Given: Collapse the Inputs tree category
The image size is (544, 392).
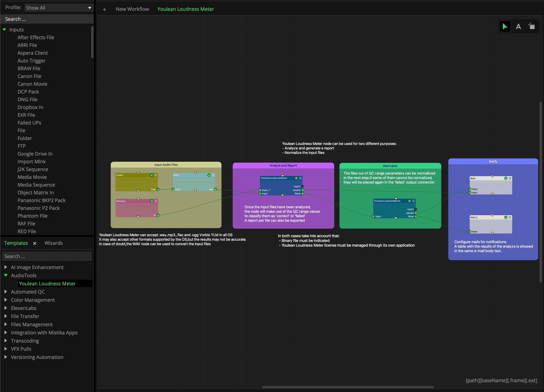Looking at the screenshot, I should (x=4, y=29).
